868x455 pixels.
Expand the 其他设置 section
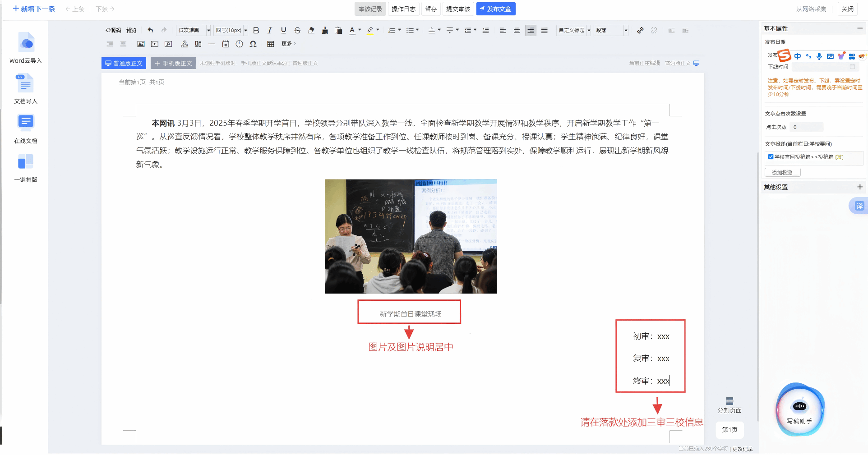tap(859, 187)
